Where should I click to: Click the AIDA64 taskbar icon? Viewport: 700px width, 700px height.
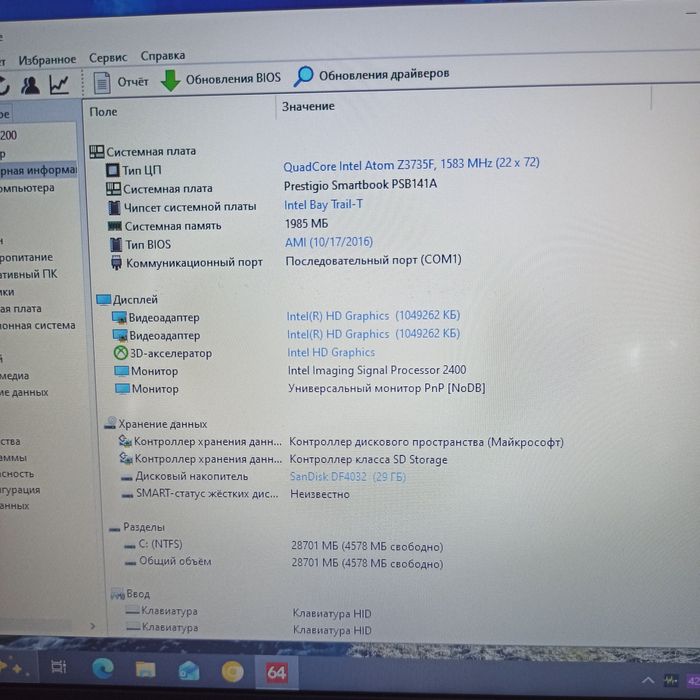[x=277, y=672]
